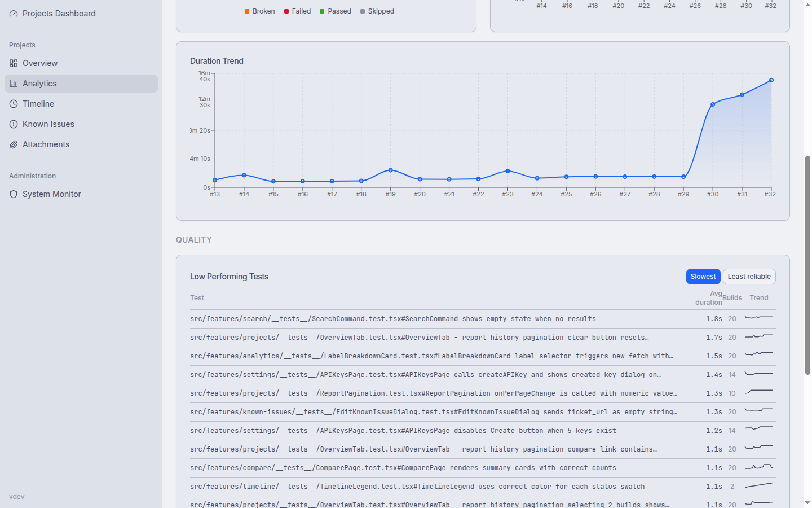Open EditKnownIssueDialog sends ticket_url test row
The height and width of the screenshot is (508, 812).
[x=483, y=412]
